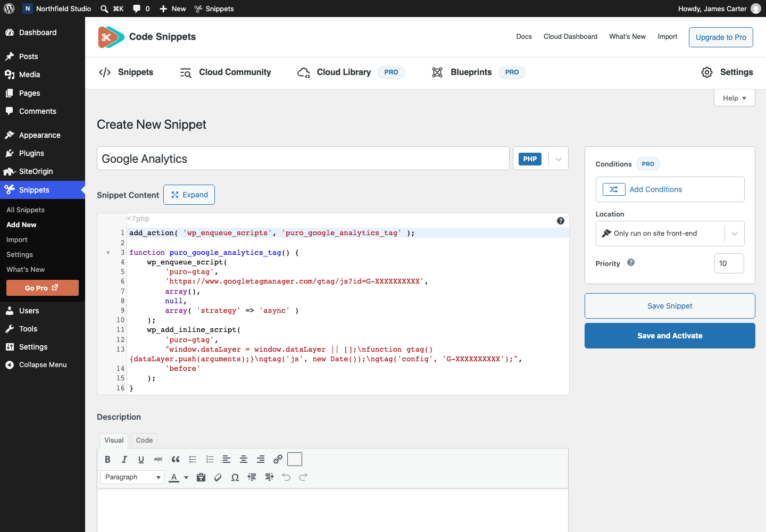766x532 pixels.
Task: Undo the last description edit
Action: [286, 477]
